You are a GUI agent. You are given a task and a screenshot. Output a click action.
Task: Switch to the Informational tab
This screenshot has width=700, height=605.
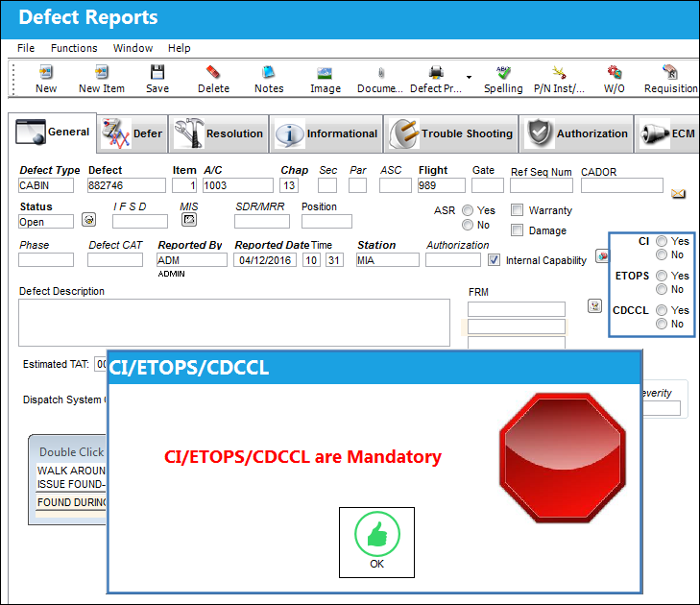[x=326, y=133]
